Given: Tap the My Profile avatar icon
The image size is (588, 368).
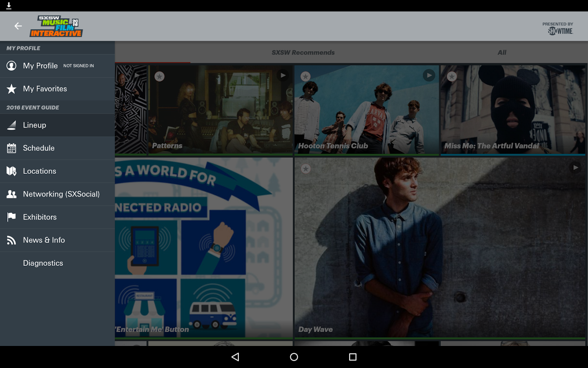Looking at the screenshot, I should (11, 66).
